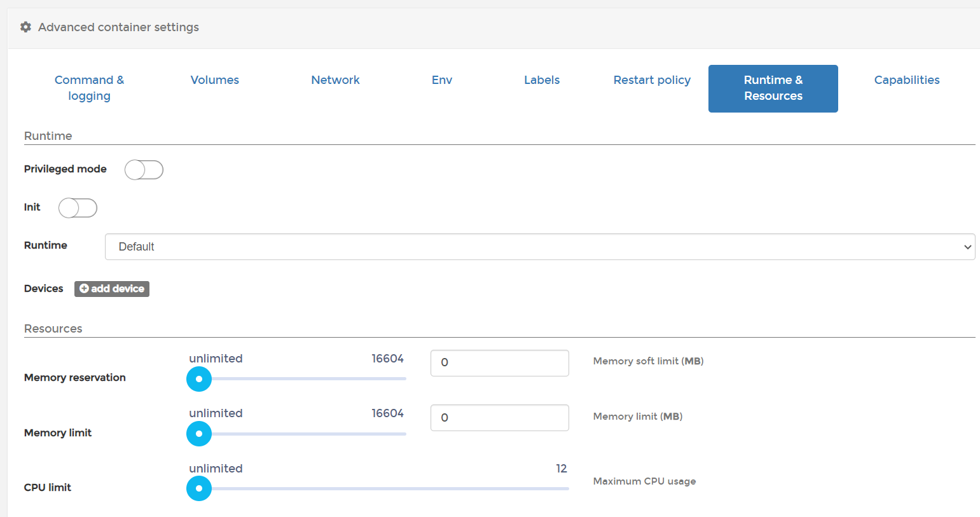Screen dimensions: 980x517
Task: Click the CPU limit slider handle
Action: [x=199, y=488]
